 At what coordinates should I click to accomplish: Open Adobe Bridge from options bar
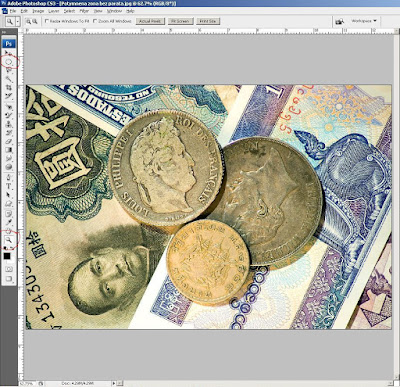pos(340,21)
